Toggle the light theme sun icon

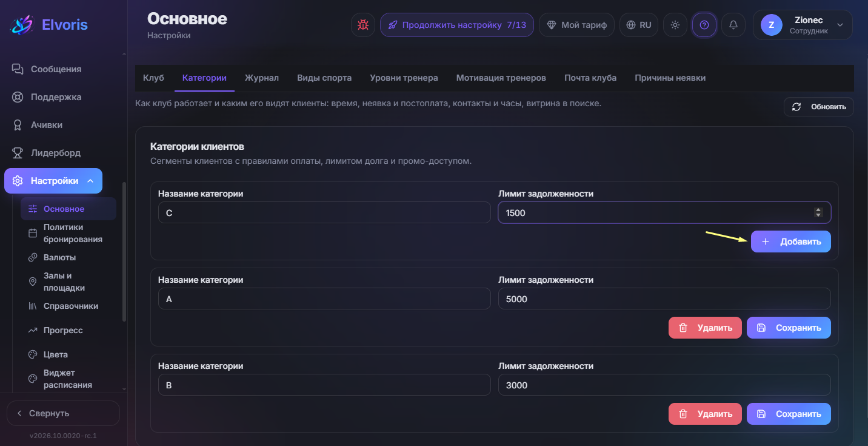(675, 25)
